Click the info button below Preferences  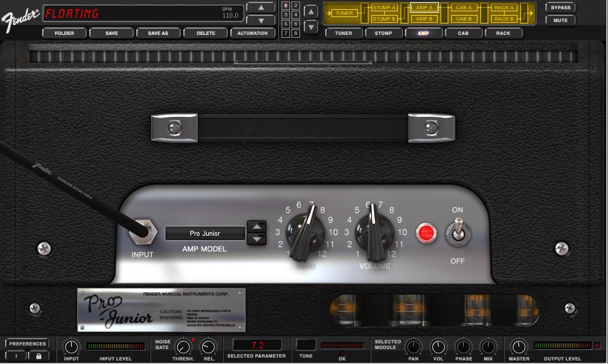click(x=16, y=356)
